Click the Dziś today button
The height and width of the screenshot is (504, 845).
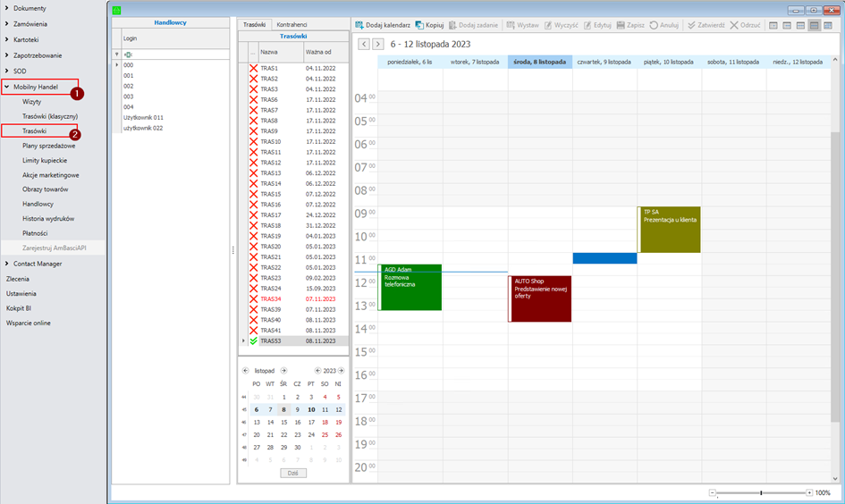292,473
